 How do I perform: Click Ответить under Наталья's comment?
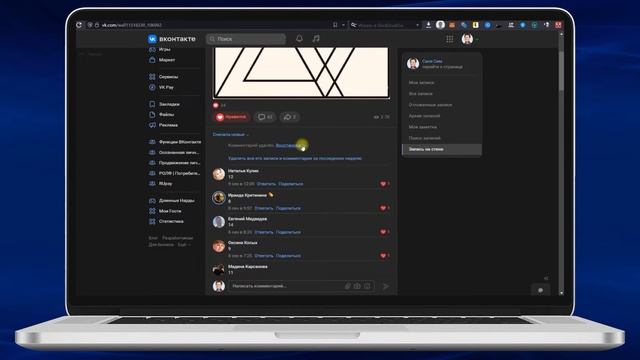[266, 184]
